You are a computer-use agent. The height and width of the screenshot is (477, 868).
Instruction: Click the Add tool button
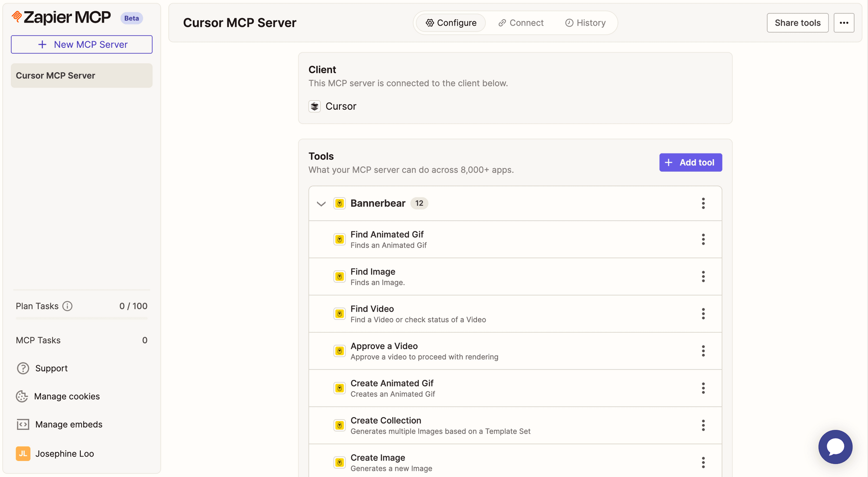(690, 162)
